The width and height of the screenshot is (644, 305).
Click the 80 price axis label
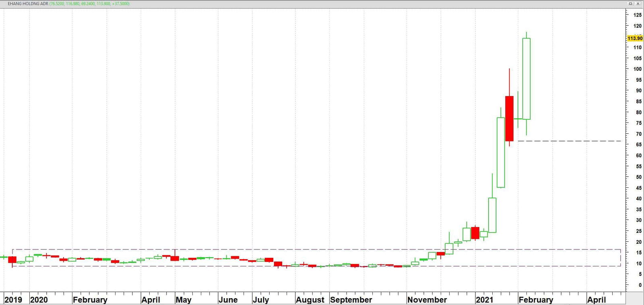pos(639,112)
